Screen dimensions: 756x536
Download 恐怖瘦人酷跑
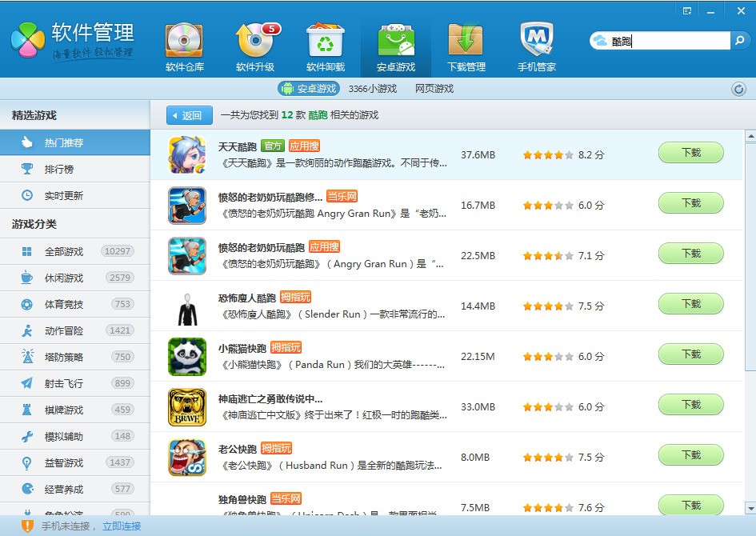(x=691, y=304)
